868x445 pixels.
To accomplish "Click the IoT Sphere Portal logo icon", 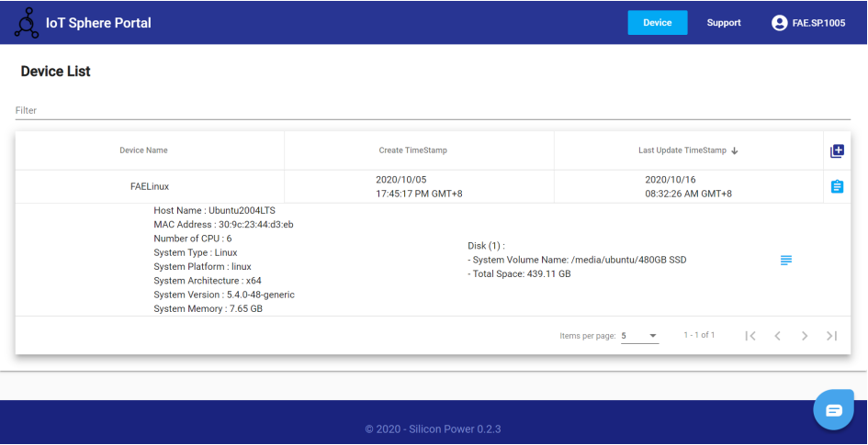I will coord(26,22).
